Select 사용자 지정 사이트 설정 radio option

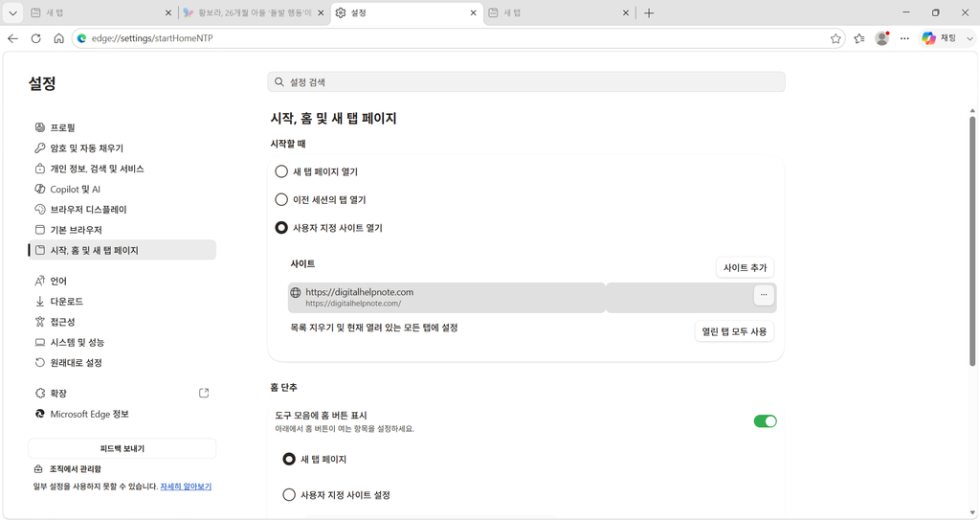[x=289, y=495]
